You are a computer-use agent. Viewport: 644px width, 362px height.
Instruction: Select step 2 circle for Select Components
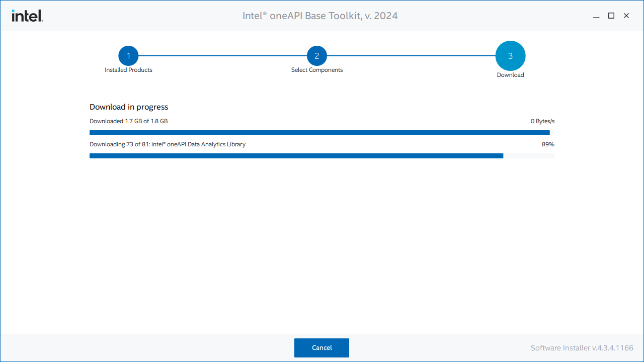pos(317,55)
